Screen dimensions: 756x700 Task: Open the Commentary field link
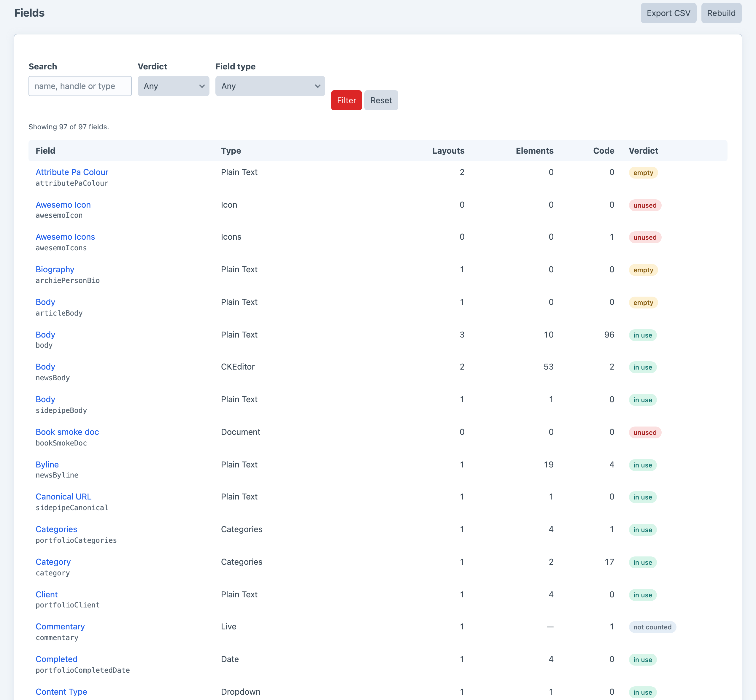coord(60,626)
